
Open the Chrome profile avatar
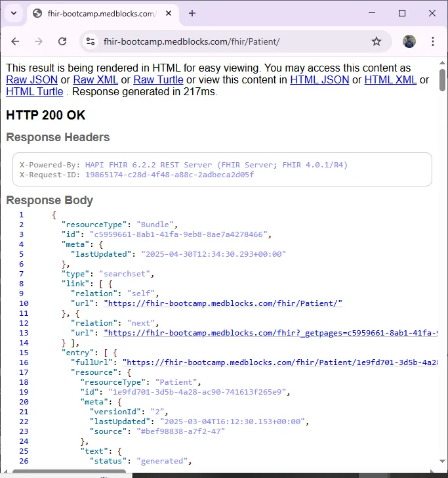[x=409, y=41]
